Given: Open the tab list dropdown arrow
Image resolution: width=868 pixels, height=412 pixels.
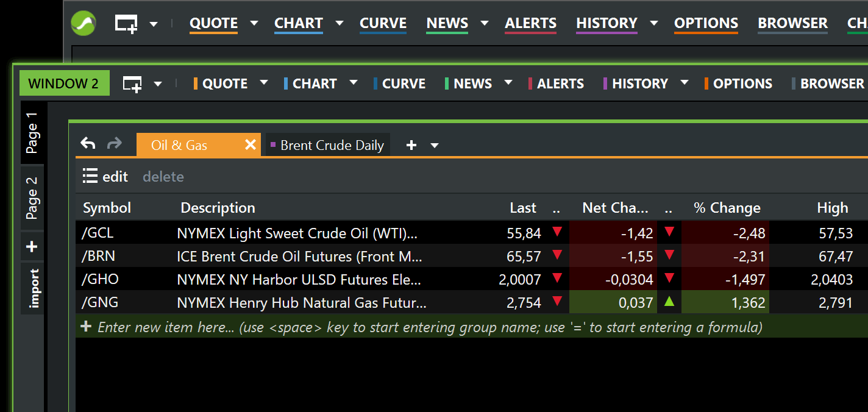Looking at the screenshot, I should click(x=435, y=146).
